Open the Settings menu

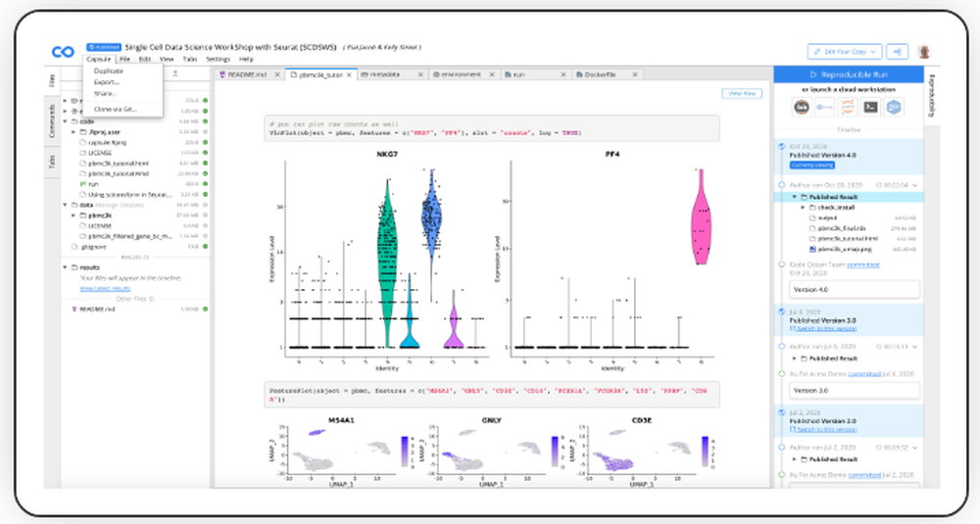[x=219, y=60]
